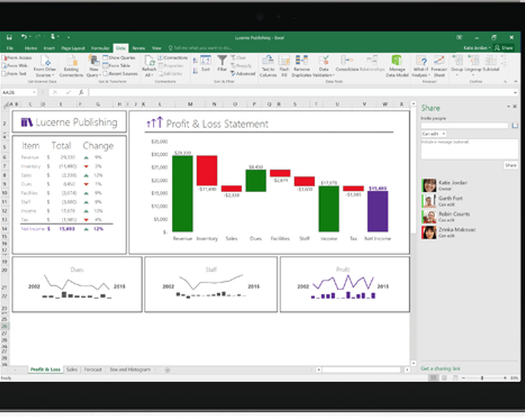Click Share button in title area

[x=504, y=48]
